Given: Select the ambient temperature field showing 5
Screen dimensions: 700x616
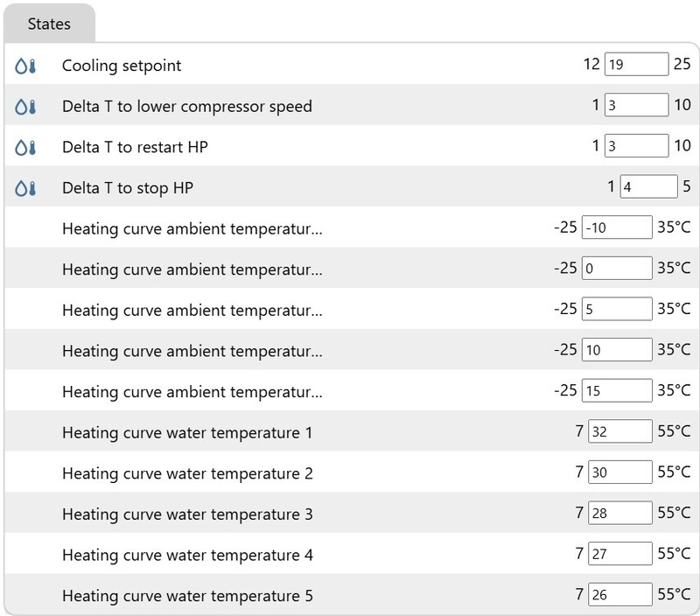Looking at the screenshot, I should (x=617, y=309).
